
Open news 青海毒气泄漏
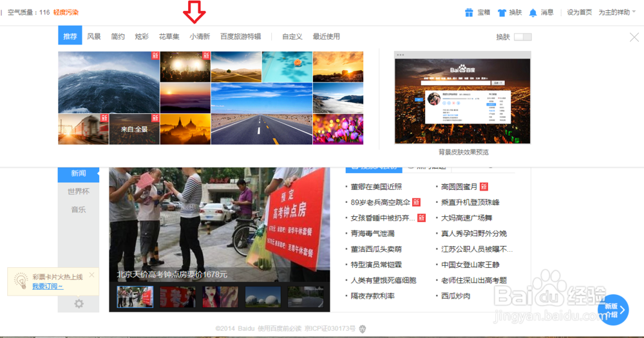[x=372, y=234]
